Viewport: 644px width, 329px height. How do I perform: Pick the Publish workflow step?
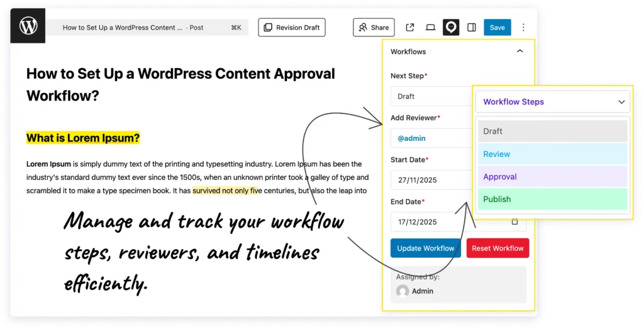tap(552, 199)
